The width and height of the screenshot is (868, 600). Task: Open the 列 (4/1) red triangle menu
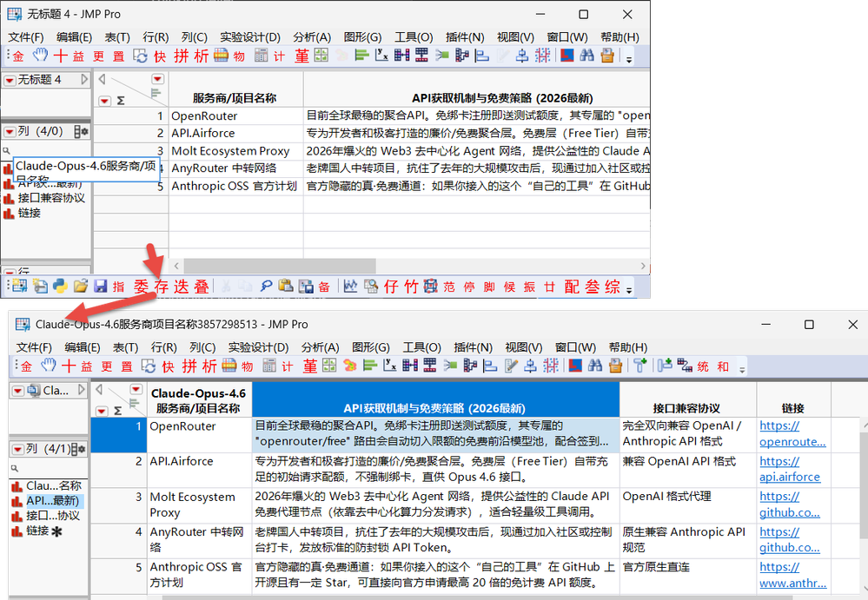pyautogui.click(x=17, y=449)
